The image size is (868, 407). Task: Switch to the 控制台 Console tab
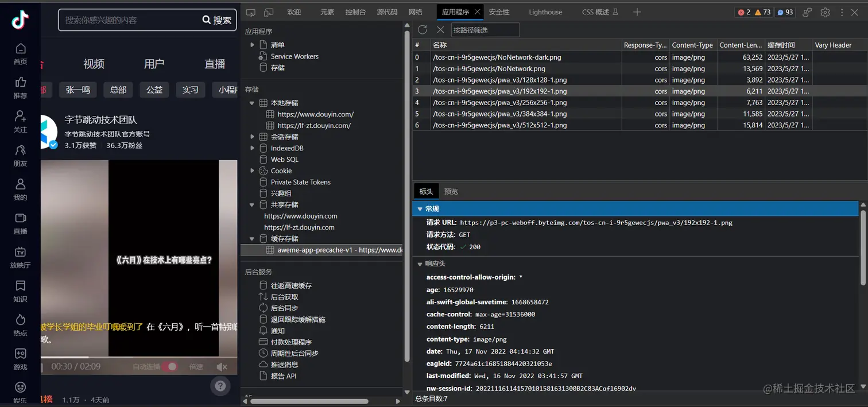pyautogui.click(x=355, y=12)
